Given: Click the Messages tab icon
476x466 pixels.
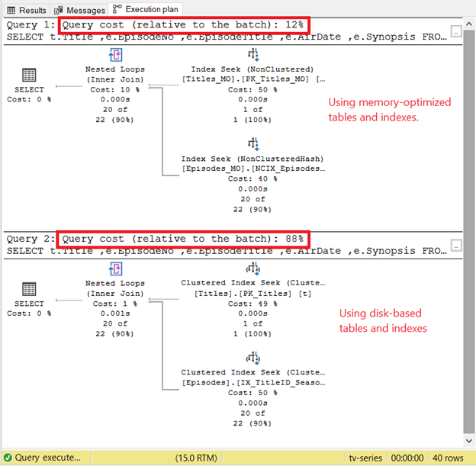Looking at the screenshot, I should 58,11.
